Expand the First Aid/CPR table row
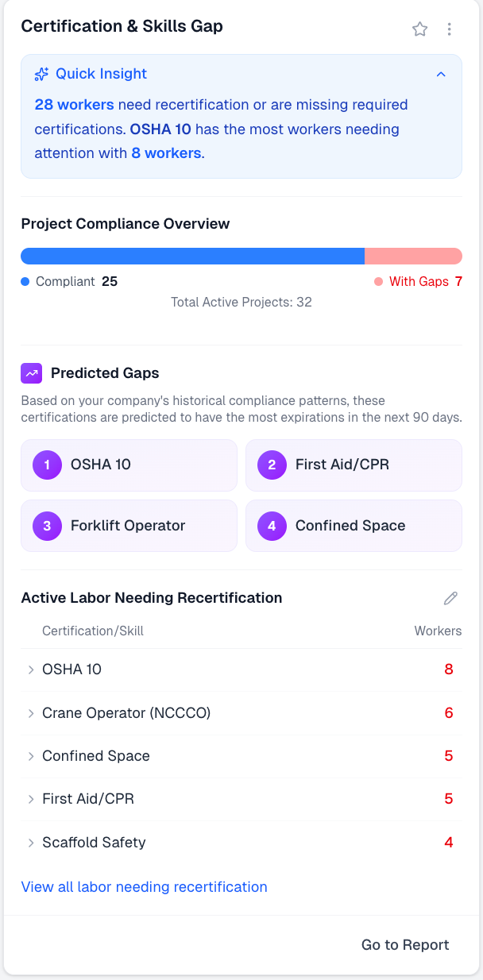483x980 pixels. 31,799
